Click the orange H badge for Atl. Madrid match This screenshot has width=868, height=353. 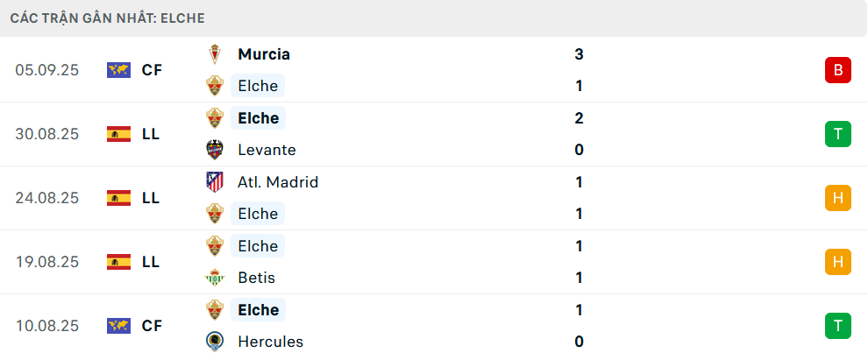pyautogui.click(x=838, y=198)
